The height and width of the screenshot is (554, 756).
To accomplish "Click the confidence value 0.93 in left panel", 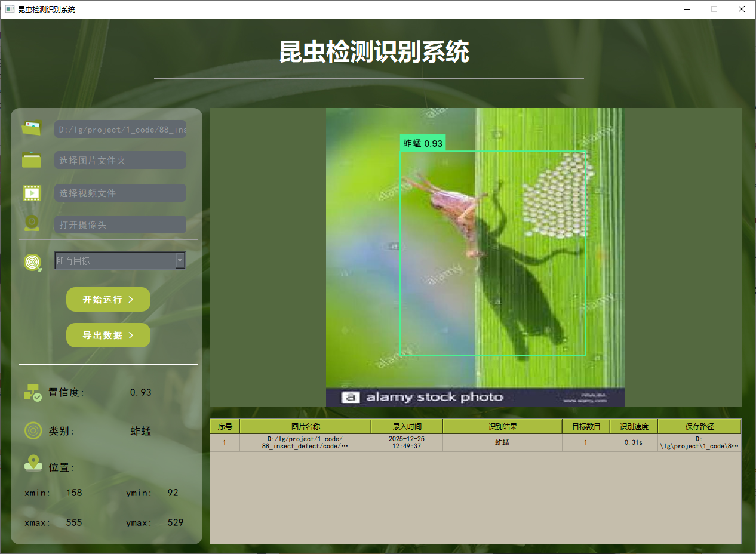I will (x=141, y=392).
